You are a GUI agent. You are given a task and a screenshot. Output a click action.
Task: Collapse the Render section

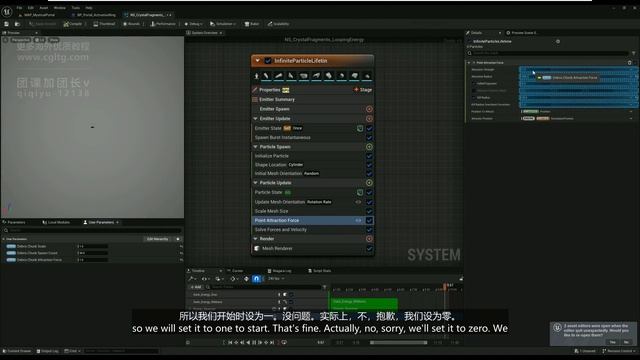256,239
